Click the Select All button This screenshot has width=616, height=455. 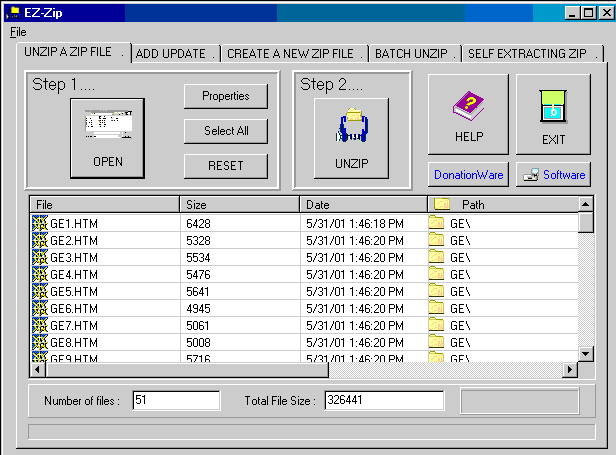click(226, 131)
